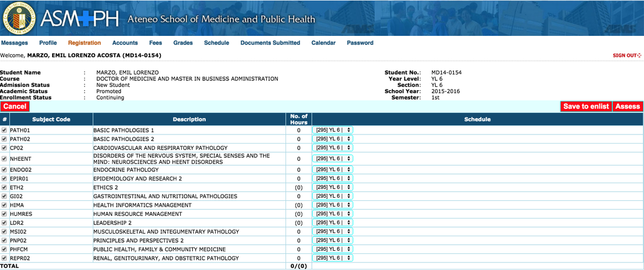Click the TOTAL hours value 0/(0)
644x270 pixels.
pyautogui.click(x=298, y=266)
